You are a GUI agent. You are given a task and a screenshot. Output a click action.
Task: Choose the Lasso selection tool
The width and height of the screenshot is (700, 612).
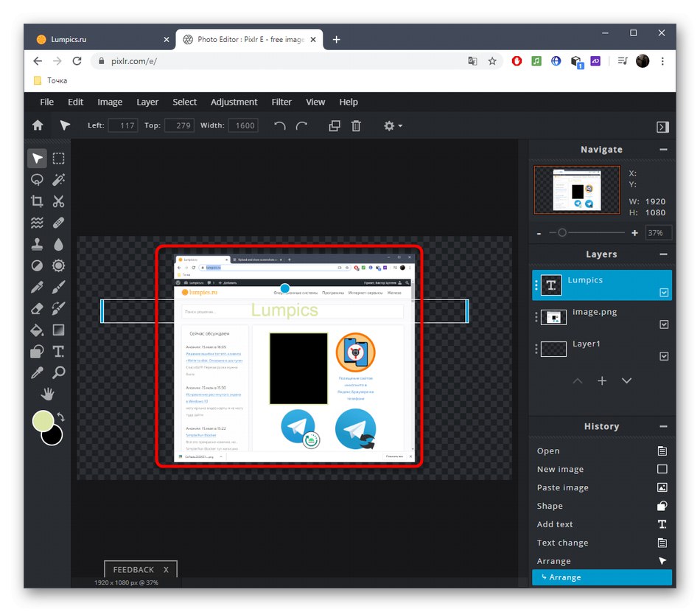coord(37,180)
